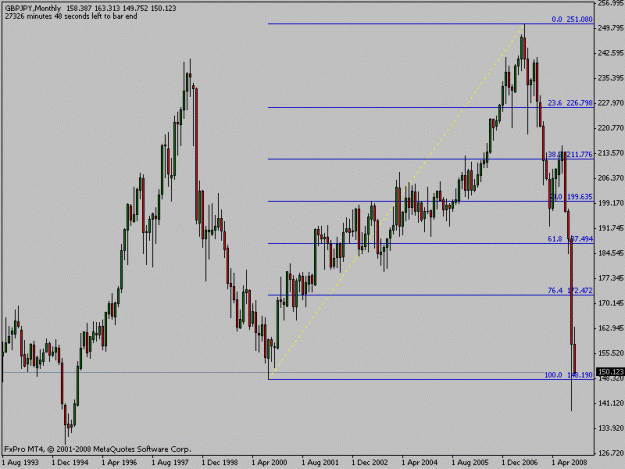Select the 50.0 Fibonacci label at 199.635
The width and height of the screenshot is (625, 469).
click(570, 196)
